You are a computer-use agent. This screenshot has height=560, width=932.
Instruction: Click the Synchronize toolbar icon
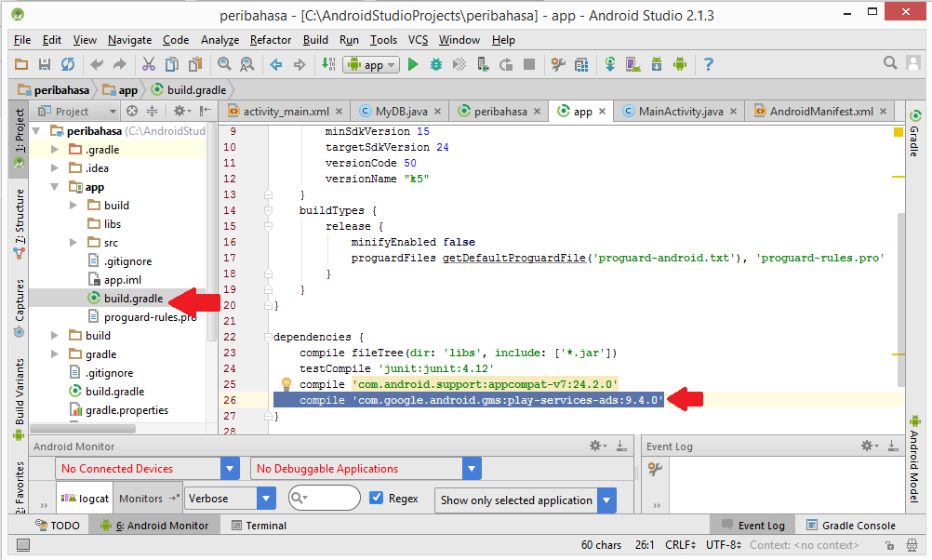pyautogui.click(x=68, y=64)
